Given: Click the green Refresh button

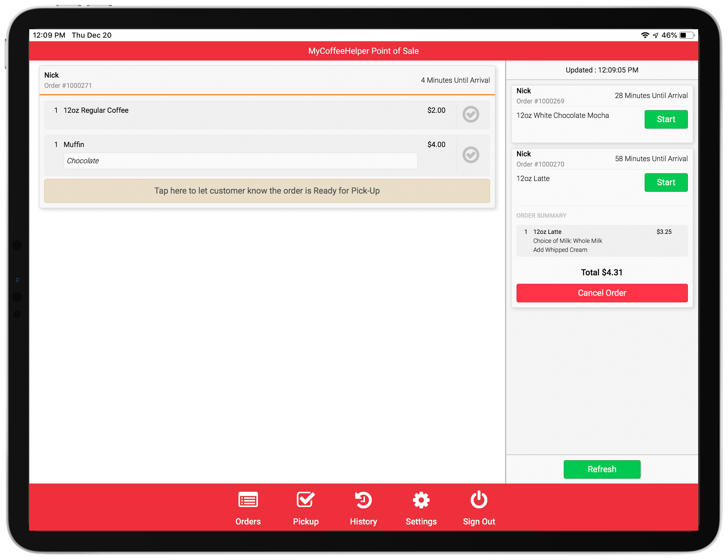Looking at the screenshot, I should (x=602, y=469).
